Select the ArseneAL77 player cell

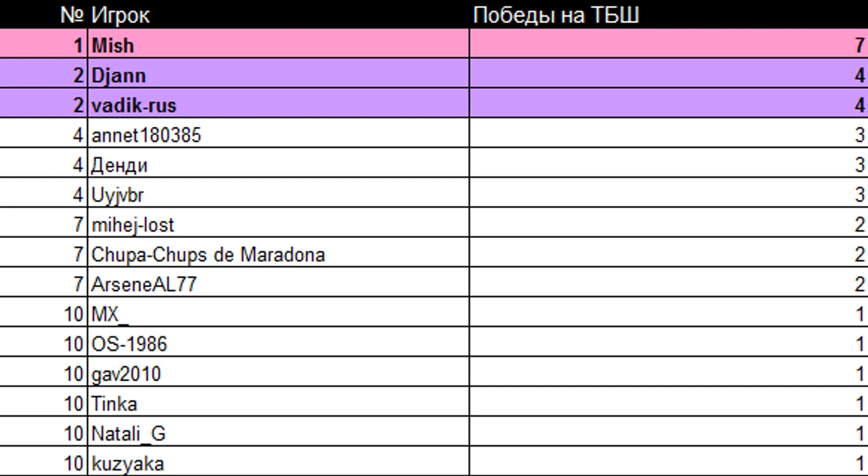[x=278, y=283]
